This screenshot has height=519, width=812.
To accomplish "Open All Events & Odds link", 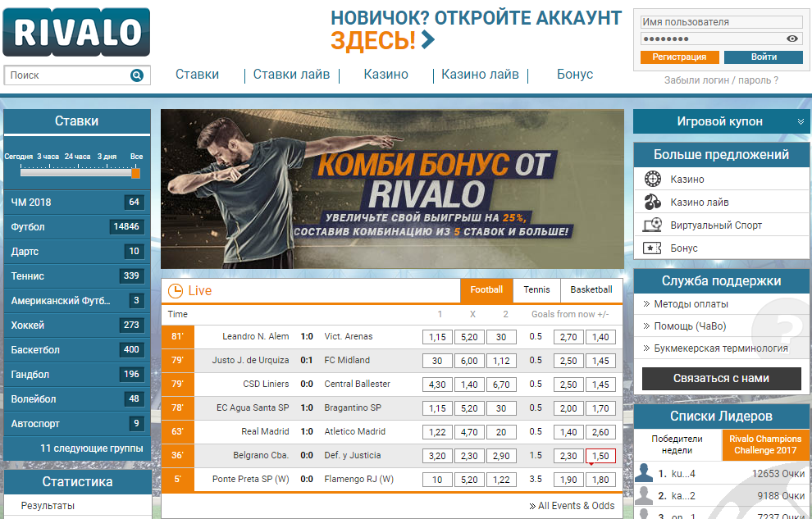I will [572, 506].
